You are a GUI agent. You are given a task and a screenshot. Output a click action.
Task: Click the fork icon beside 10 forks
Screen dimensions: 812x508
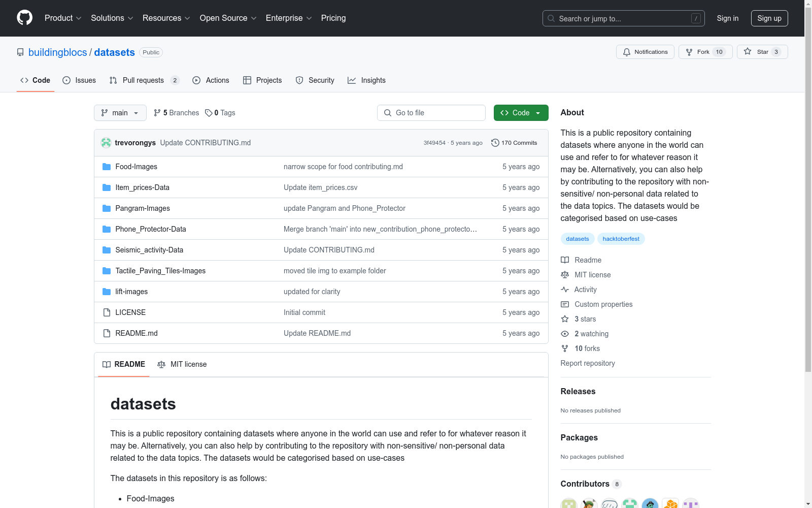coord(565,348)
